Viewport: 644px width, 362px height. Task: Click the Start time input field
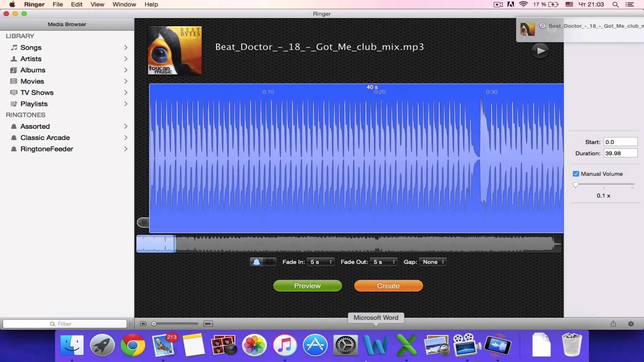pos(620,142)
